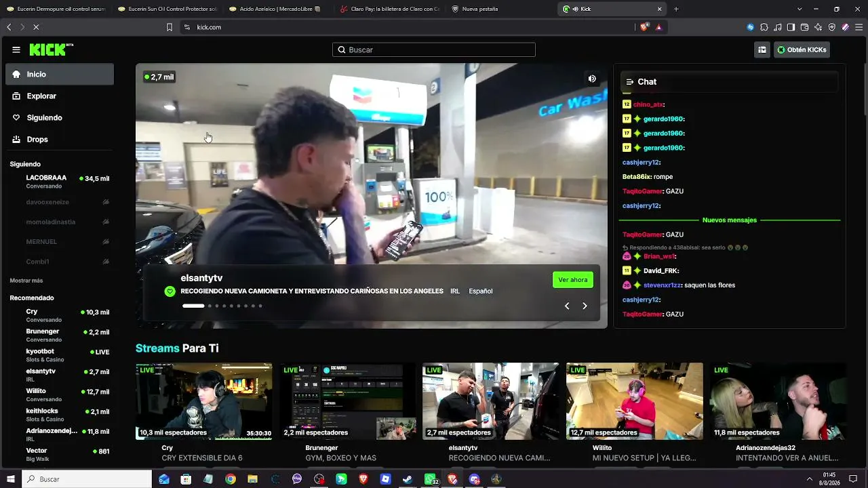The height and width of the screenshot is (488, 868).
Task: Click the Español language tag
Action: tap(481, 291)
